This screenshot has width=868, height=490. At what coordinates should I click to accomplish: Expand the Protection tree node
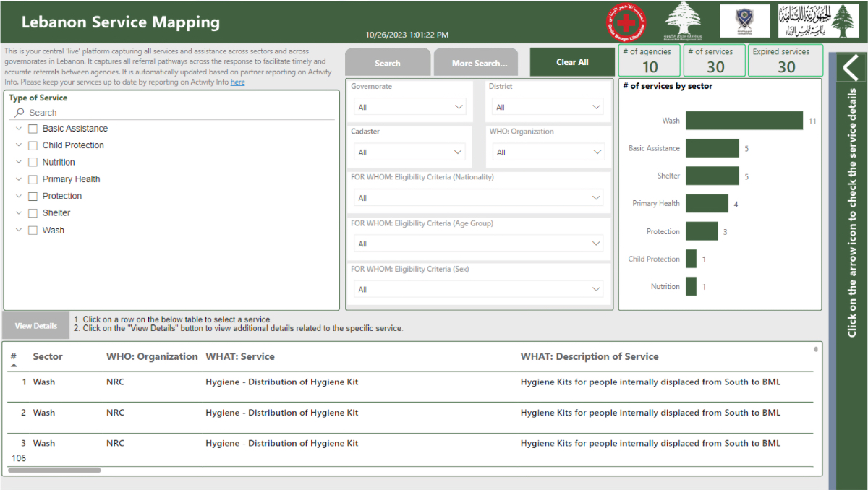coord(19,197)
